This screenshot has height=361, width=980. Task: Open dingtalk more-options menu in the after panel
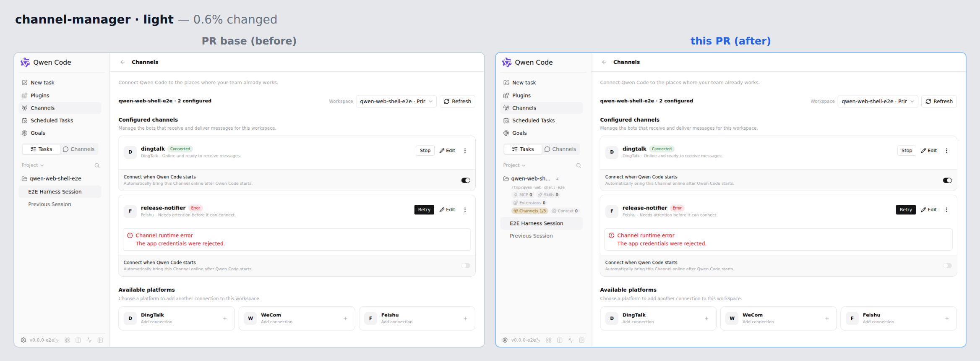point(946,151)
